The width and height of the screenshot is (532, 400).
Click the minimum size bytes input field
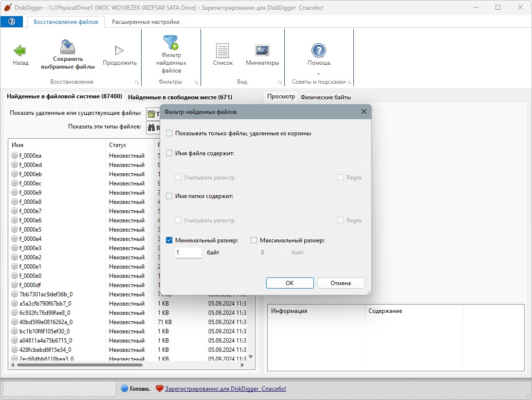188,253
